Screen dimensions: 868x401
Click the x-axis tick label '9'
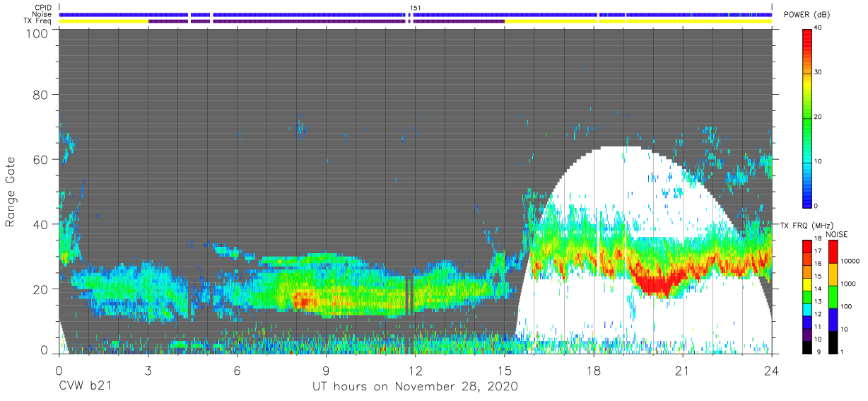(x=327, y=370)
